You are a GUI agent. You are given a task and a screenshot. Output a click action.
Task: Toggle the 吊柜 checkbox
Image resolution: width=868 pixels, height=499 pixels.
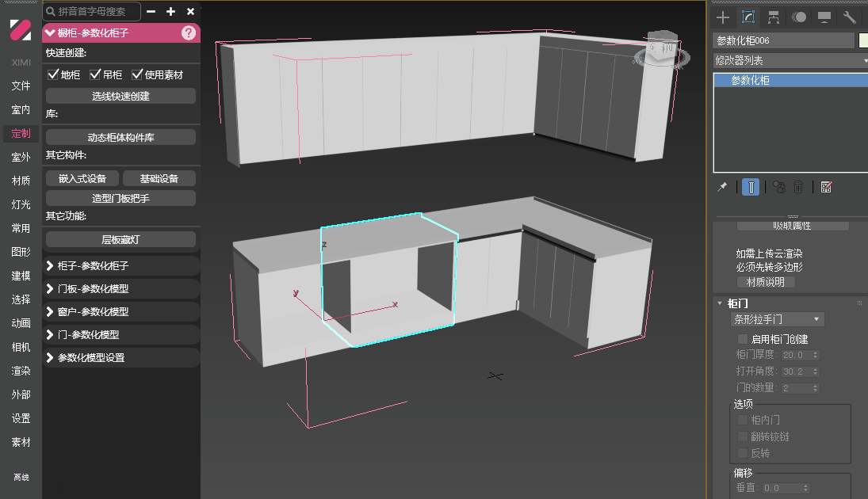tap(95, 74)
